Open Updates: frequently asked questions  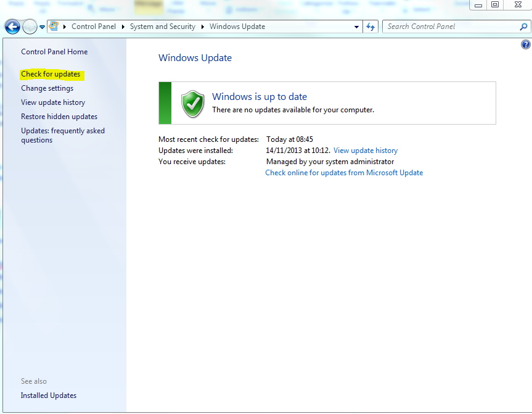click(x=63, y=135)
